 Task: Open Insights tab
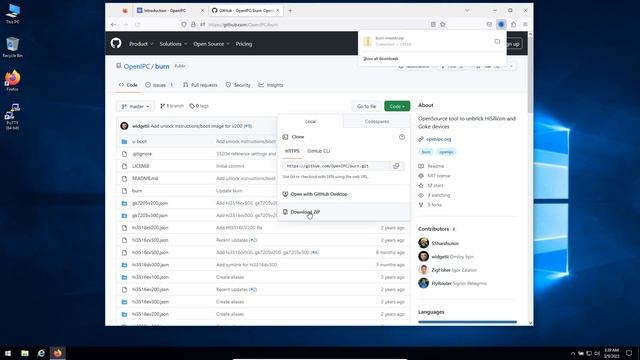tap(271, 85)
